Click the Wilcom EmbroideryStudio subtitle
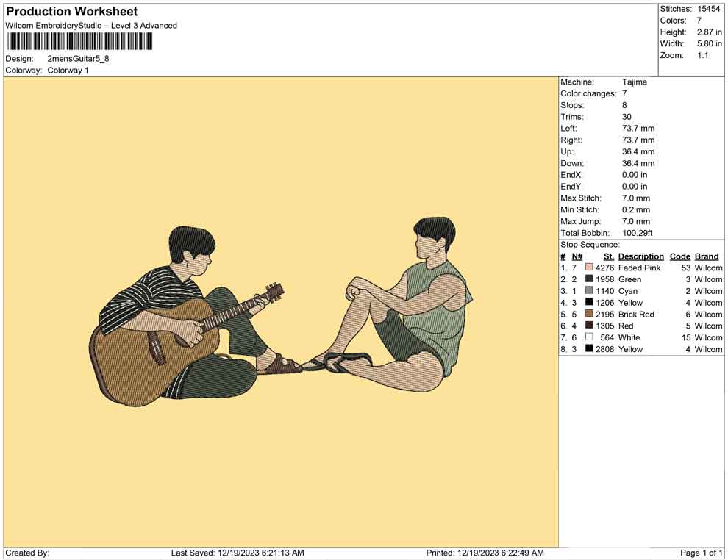Screen dimensions: 728x560 91,26
